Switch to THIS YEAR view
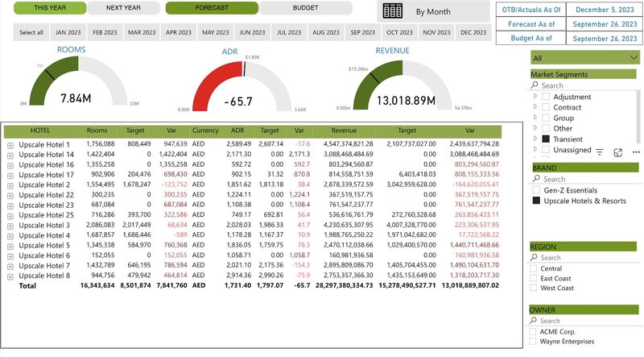The image size is (644, 357). click(x=50, y=8)
